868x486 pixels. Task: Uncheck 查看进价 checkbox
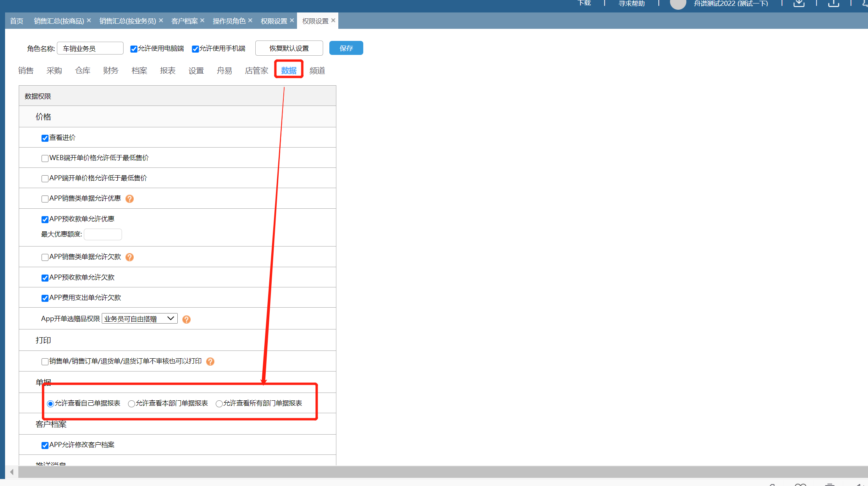tap(45, 138)
